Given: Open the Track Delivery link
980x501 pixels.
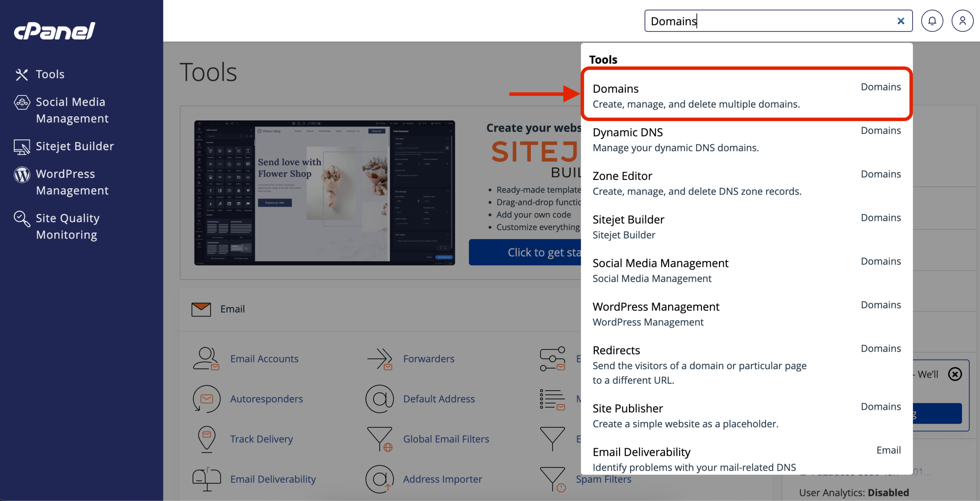Looking at the screenshot, I should tap(261, 439).
